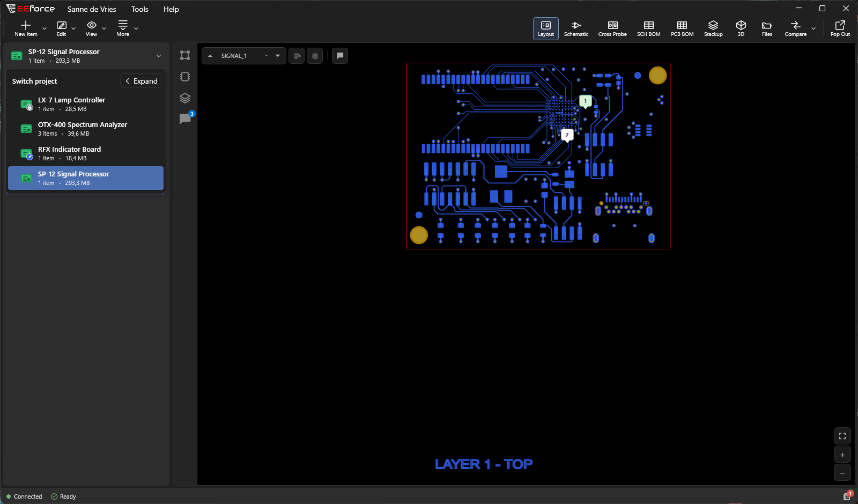Open the Help menu

(x=171, y=9)
